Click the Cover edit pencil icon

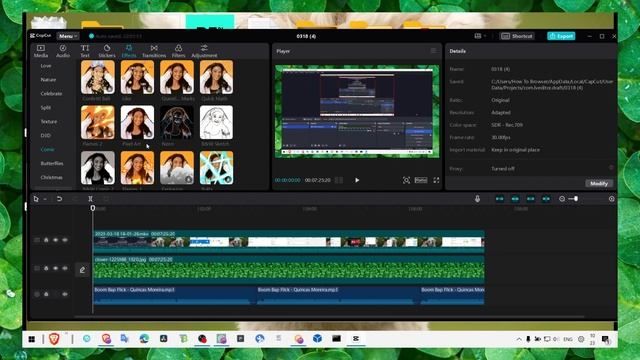(x=82, y=270)
